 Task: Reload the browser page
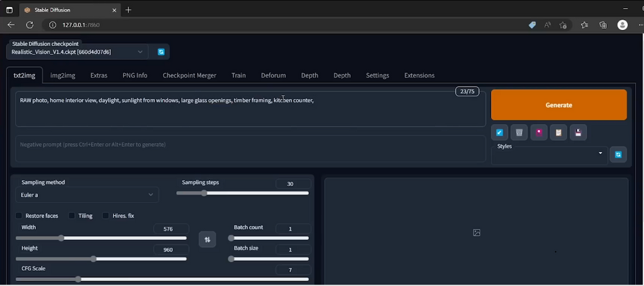pos(30,25)
